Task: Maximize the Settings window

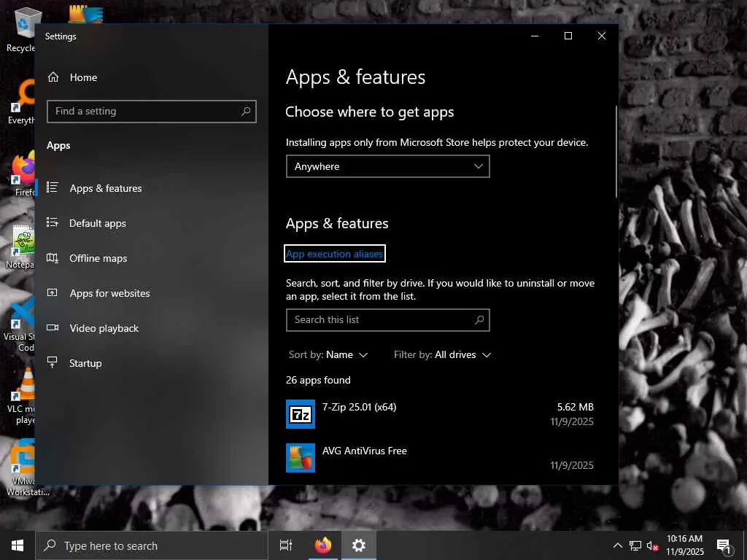Action: [x=568, y=36]
